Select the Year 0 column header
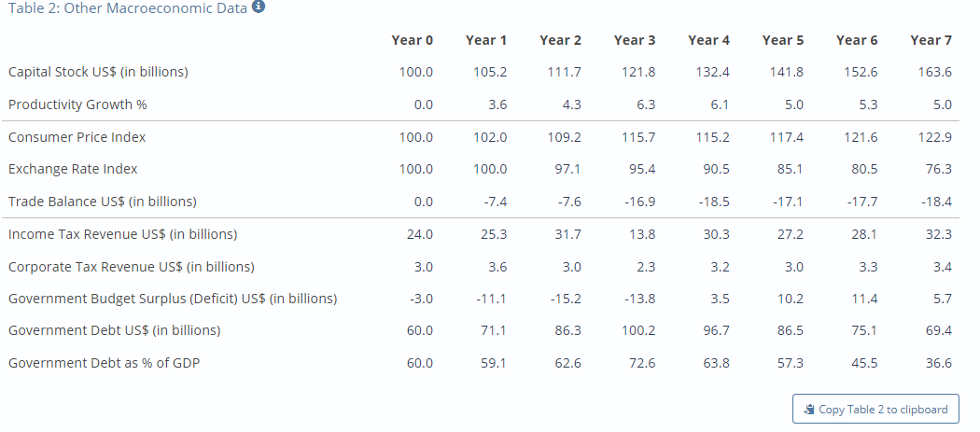 point(412,40)
